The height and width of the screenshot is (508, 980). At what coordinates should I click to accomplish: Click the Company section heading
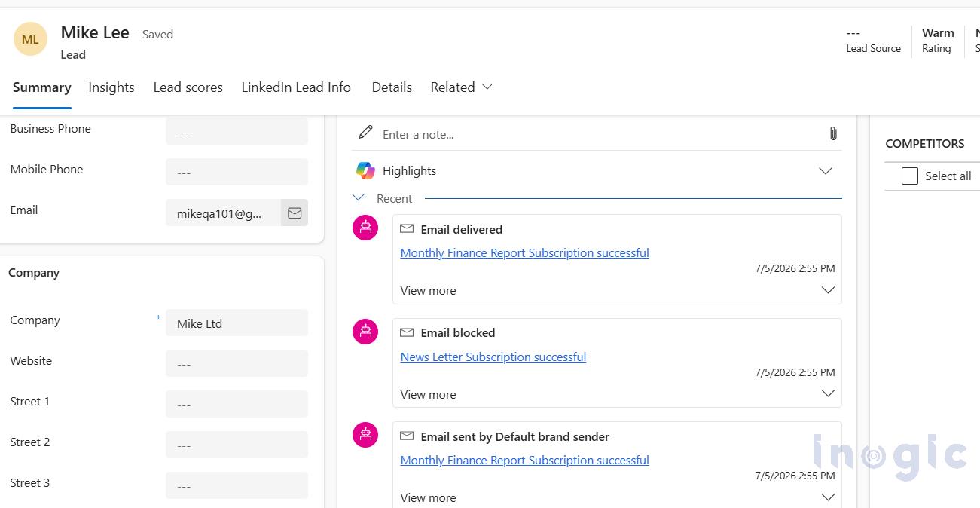coord(34,273)
